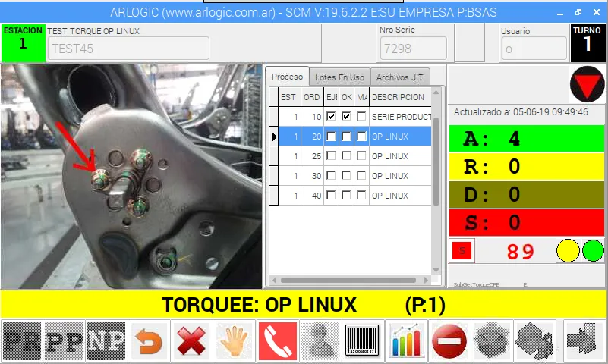608x364 pixels.
Task: Toggle EJE checkbox for SERIE PRODUCT row
Action: pyautogui.click(x=331, y=116)
